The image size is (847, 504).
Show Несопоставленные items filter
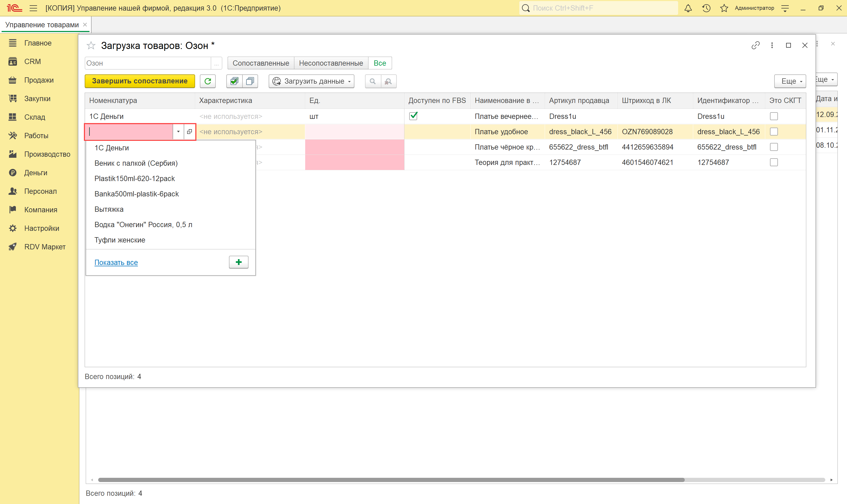tap(331, 63)
